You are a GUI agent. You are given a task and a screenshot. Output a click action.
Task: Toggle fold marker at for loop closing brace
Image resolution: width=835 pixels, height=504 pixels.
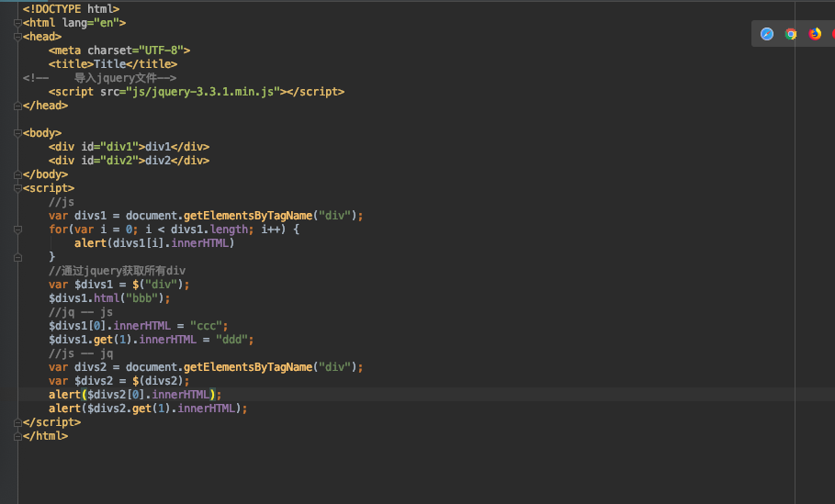[x=17, y=257]
